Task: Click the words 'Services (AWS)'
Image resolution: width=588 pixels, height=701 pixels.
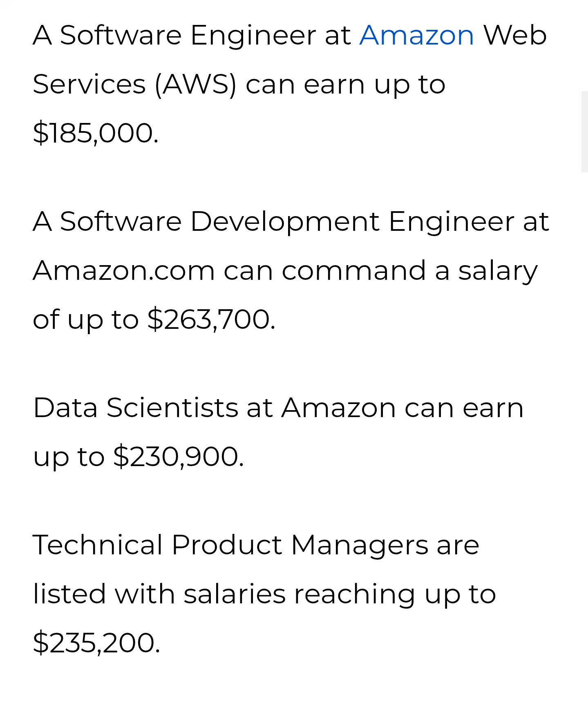Action: coord(134,85)
